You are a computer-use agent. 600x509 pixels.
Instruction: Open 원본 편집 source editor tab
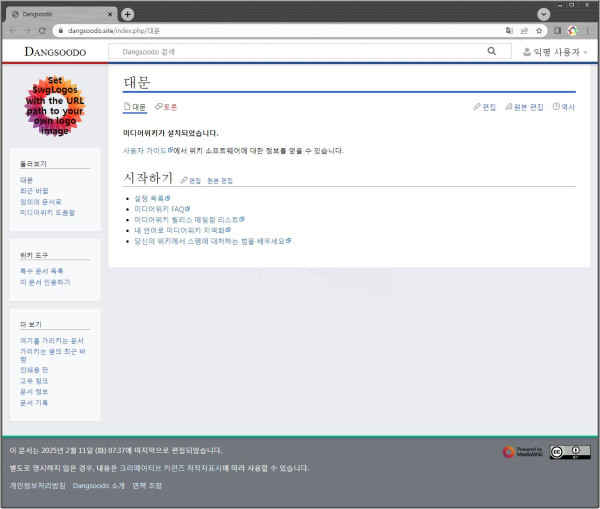(x=524, y=106)
